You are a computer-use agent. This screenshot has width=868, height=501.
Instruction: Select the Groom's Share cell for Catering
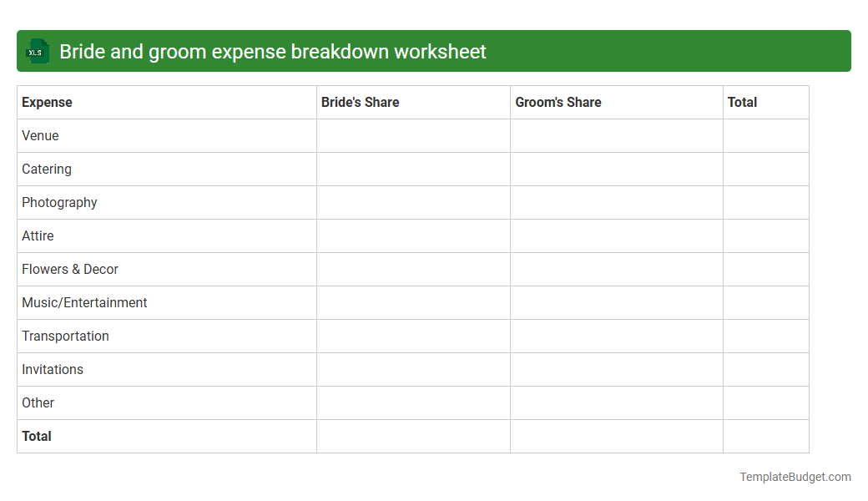(x=616, y=169)
